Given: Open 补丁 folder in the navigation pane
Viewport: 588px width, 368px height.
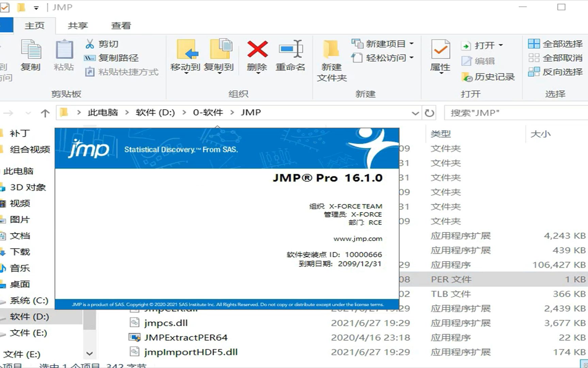Looking at the screenshot, I should point(20,133).
